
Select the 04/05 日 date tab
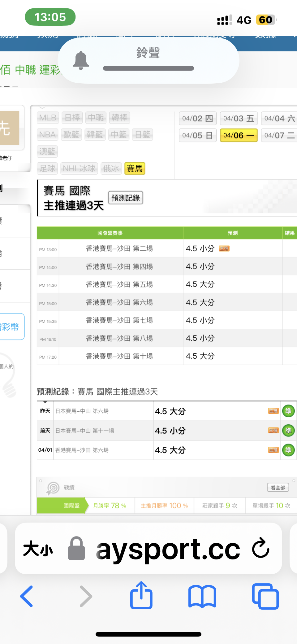[x=197, y=135]
